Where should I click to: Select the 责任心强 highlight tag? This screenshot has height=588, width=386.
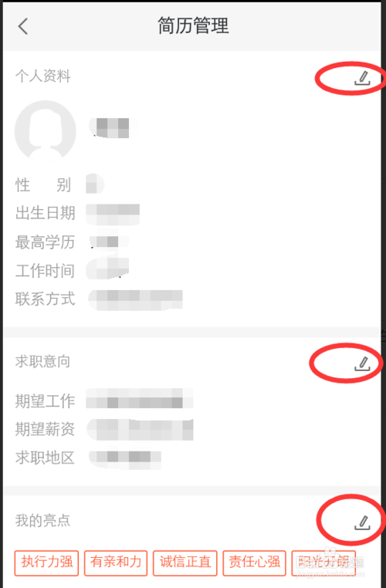(254, 563)
